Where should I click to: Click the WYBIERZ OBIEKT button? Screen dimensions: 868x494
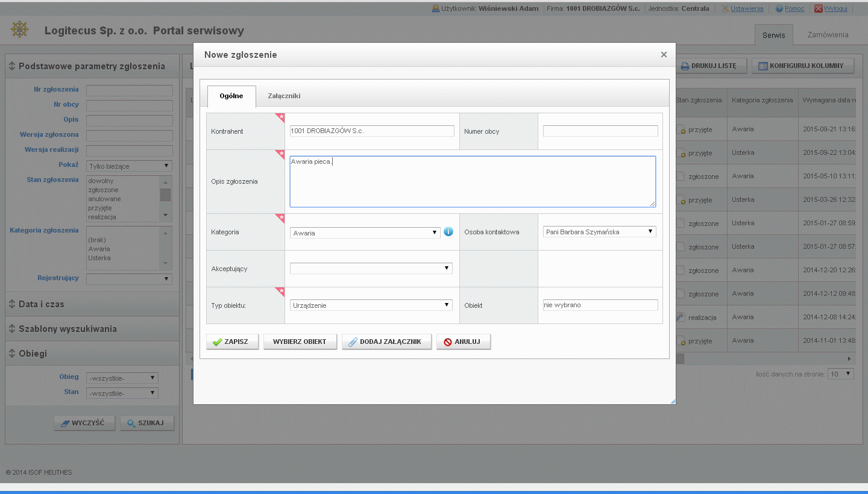[300, 342]
